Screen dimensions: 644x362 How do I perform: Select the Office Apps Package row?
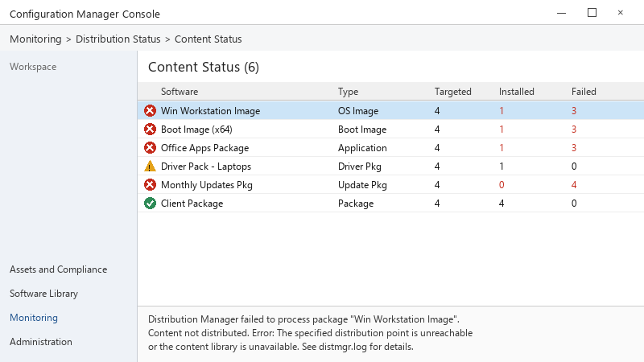coord(390,148)
